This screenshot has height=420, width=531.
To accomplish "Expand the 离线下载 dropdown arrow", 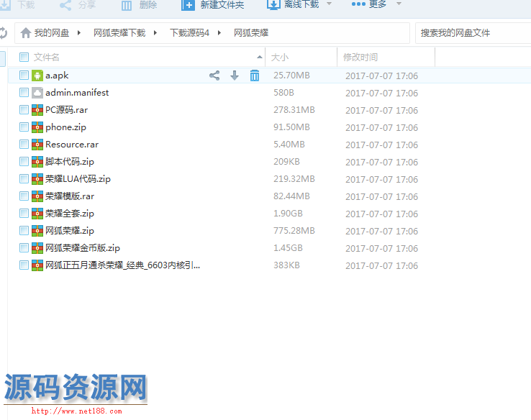I will coord(329,4).
